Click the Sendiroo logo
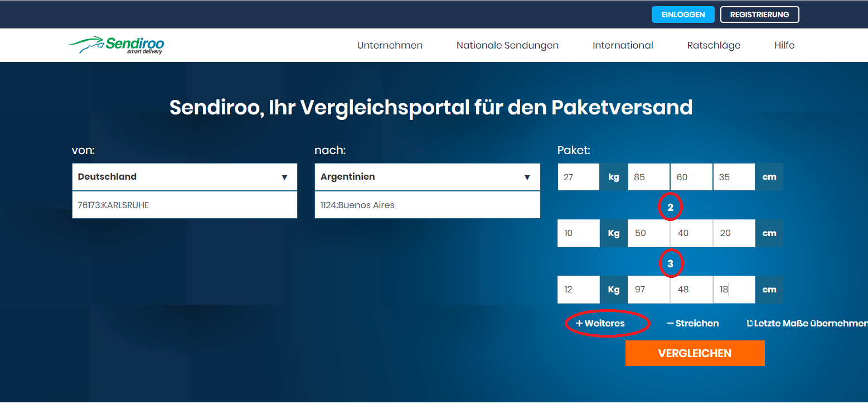The image size is (868, 404). pos(115,45)
